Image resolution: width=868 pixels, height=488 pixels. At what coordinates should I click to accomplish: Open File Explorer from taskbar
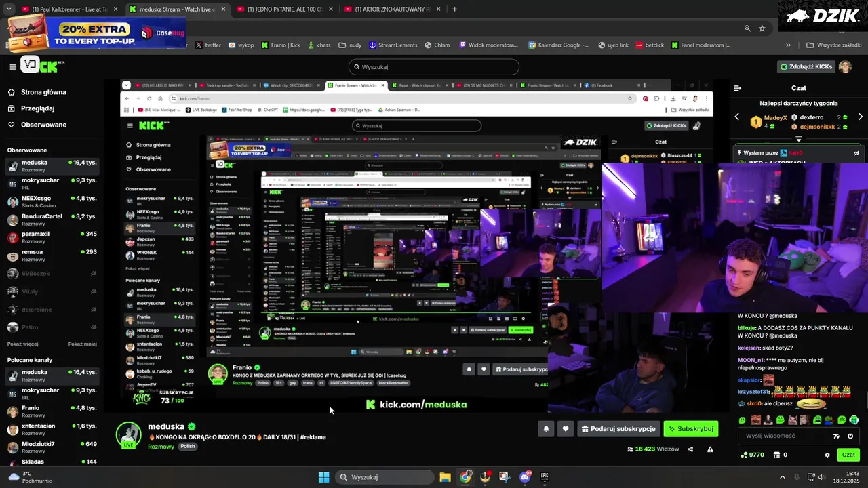(445, 477)
